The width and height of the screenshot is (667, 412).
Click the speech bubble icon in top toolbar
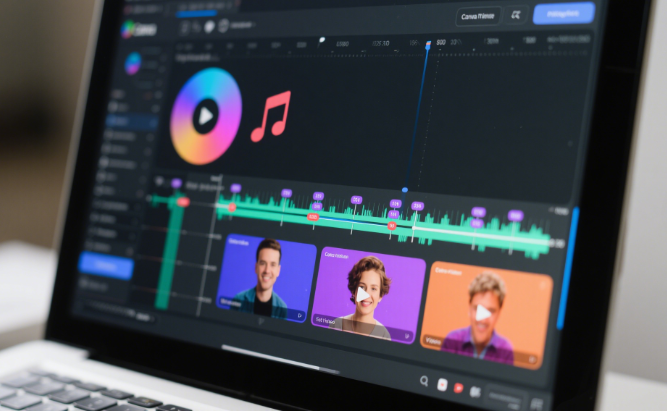point(209,27)
